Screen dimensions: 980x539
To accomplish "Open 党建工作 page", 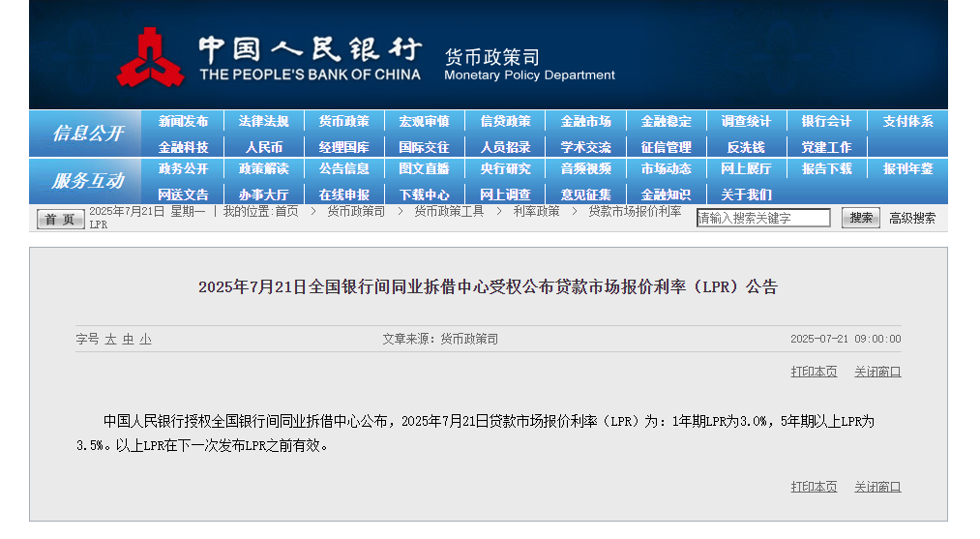I will (x=827, y=147).
